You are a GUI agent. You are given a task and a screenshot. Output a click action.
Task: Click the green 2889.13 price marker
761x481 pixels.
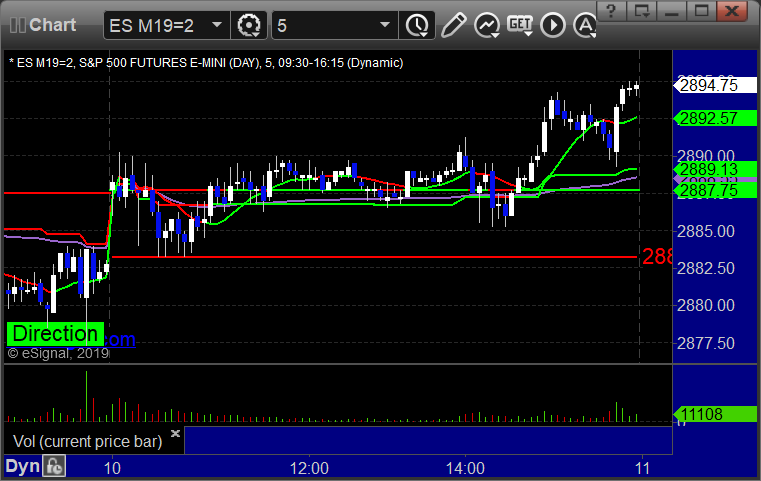coord(715,169)
